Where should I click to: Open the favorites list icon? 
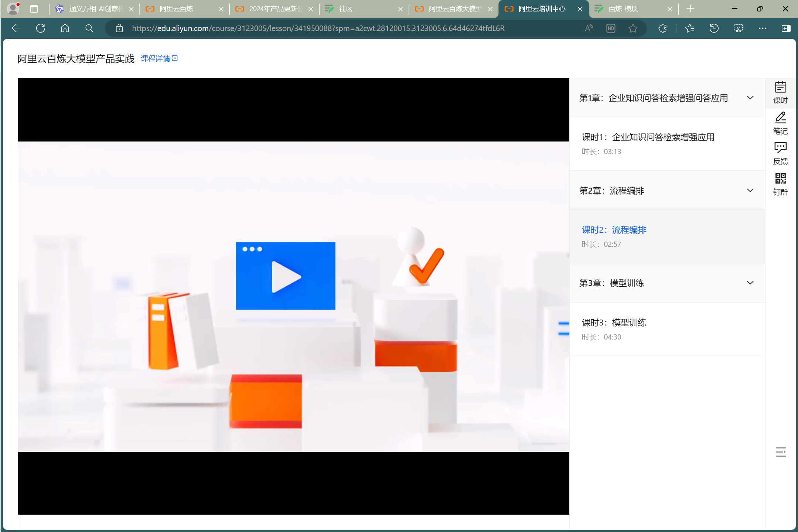[x=689, y=28]
